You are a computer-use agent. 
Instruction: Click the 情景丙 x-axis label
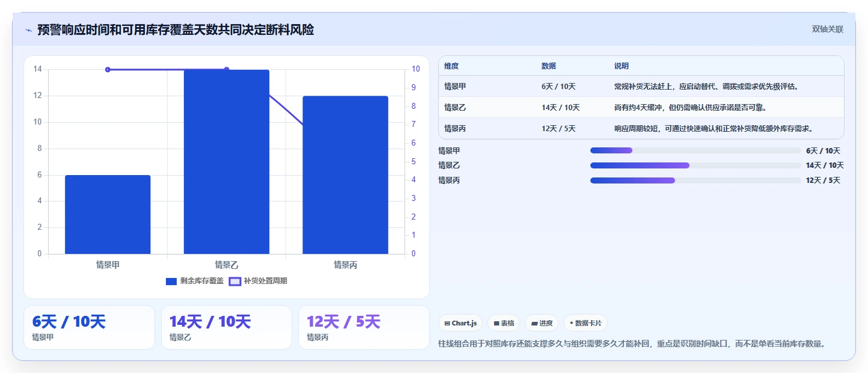click(x=345, y=265)
